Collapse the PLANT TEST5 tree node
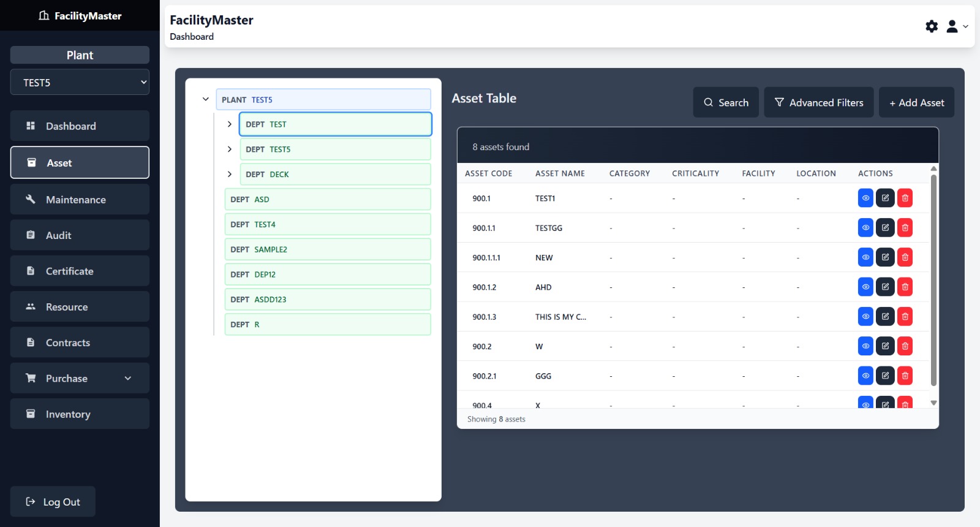980x527 pixels. [x=206, y=99]
